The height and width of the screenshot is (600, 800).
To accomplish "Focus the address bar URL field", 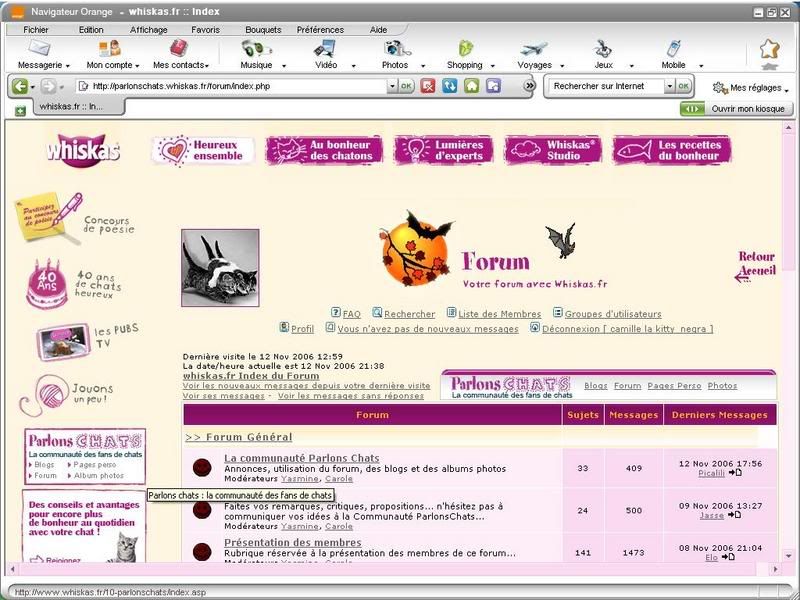I will coord(238,86).
